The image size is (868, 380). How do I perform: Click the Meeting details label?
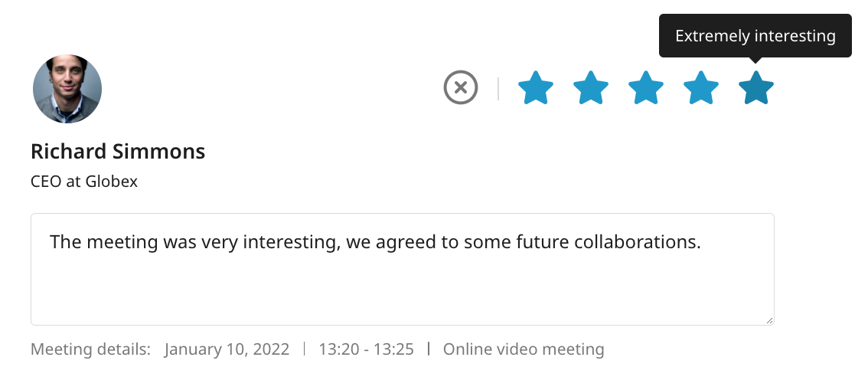point(91,349)
